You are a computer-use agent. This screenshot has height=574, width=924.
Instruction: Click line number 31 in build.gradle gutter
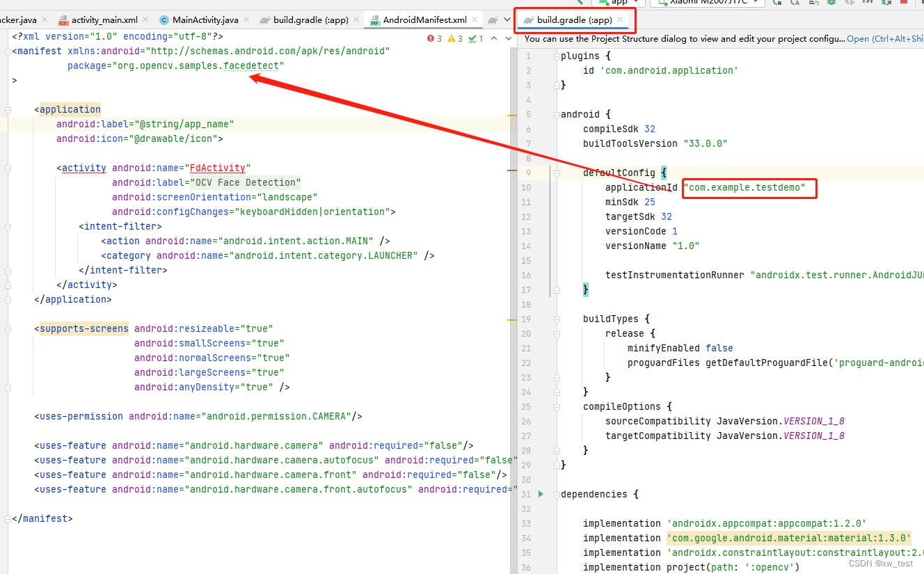point(527,494)
